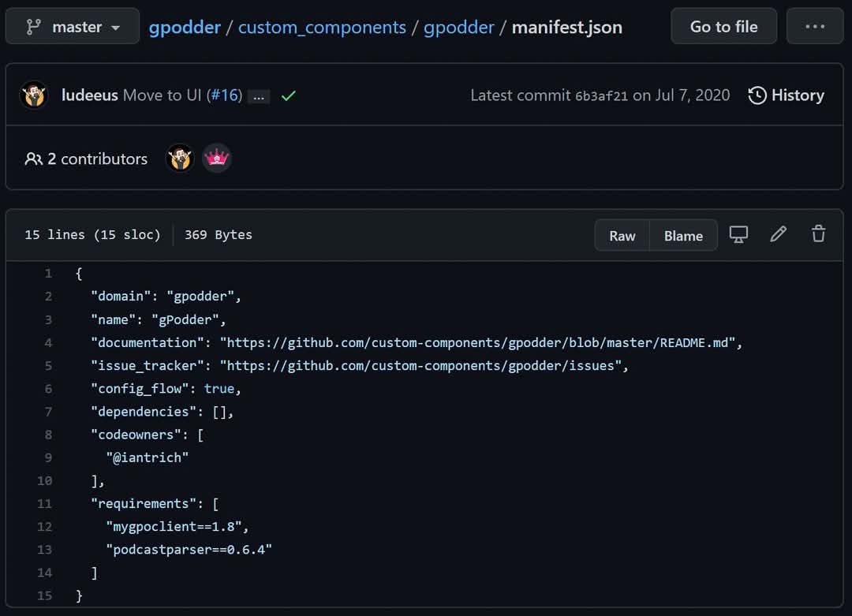
Task: Open the first contributor avatar
Action: pos(180,158)
